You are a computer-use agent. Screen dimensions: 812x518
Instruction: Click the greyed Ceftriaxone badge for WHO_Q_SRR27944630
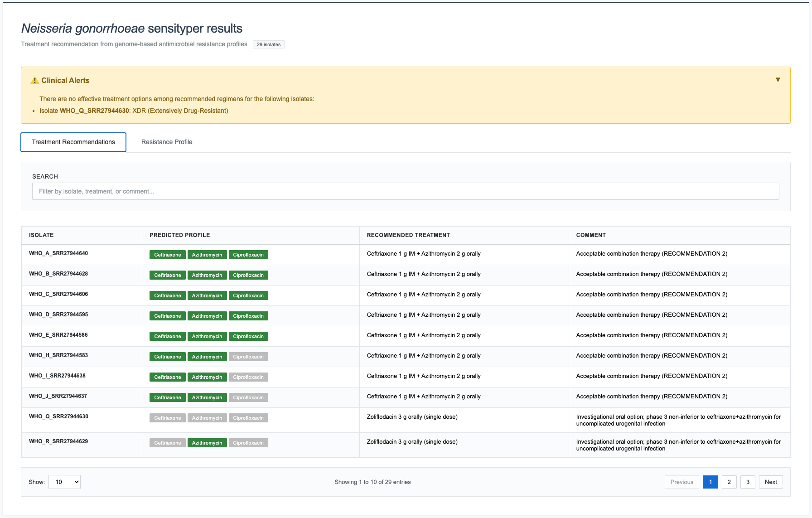click(167, 418)
